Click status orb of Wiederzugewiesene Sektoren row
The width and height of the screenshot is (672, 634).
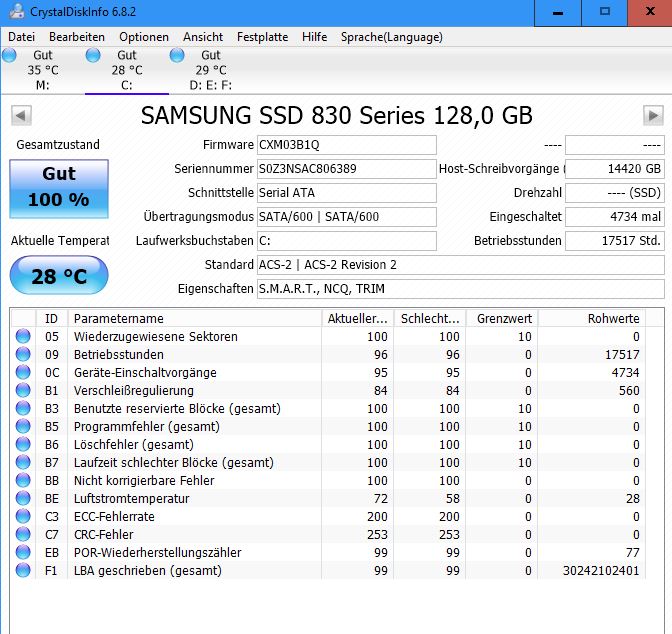click(x=23, y=336)
